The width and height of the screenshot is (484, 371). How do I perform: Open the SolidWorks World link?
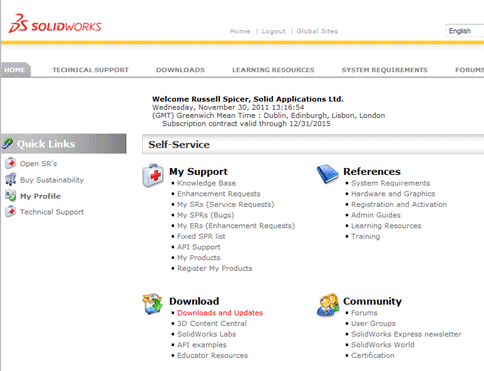tap(383, 345)
